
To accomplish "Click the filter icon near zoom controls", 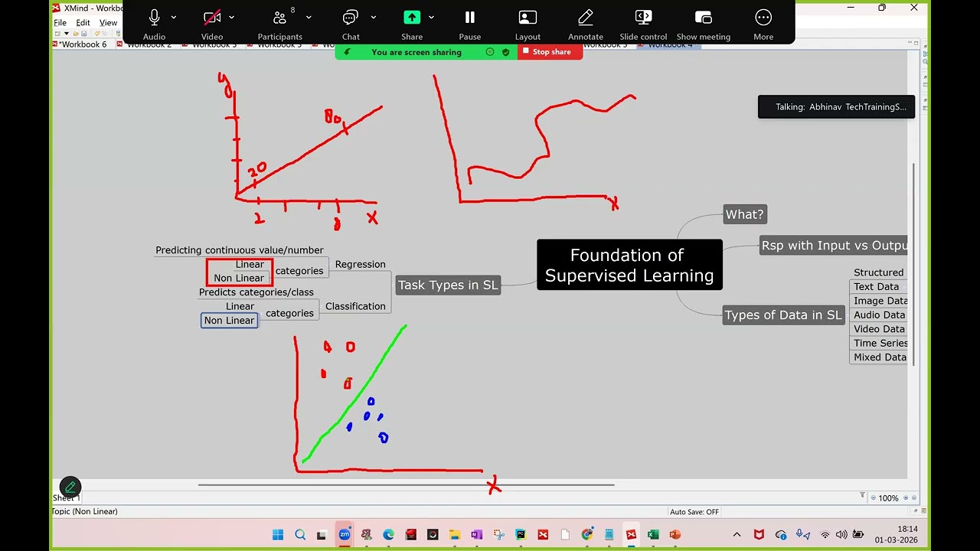I will [x=862, y=496].
